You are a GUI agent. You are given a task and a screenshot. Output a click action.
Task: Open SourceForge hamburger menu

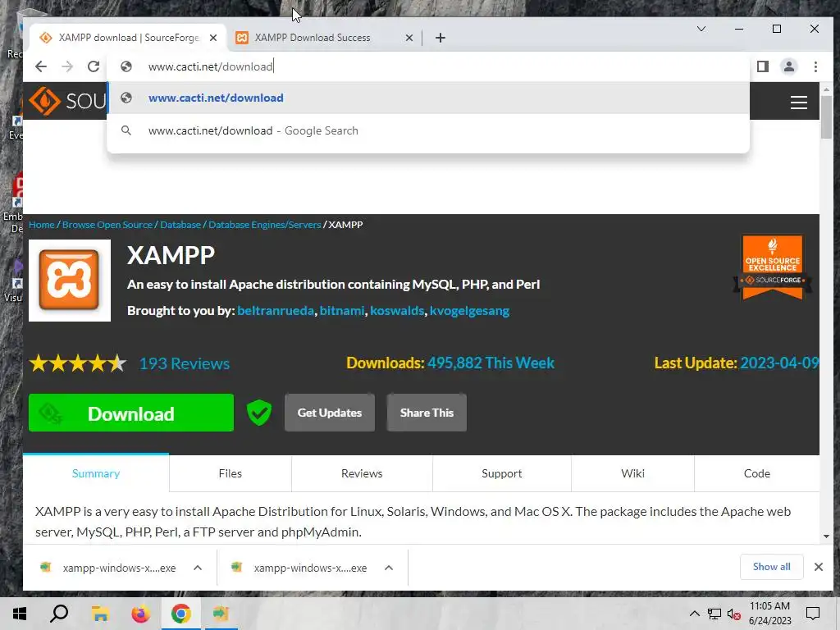tap(799, 102)
